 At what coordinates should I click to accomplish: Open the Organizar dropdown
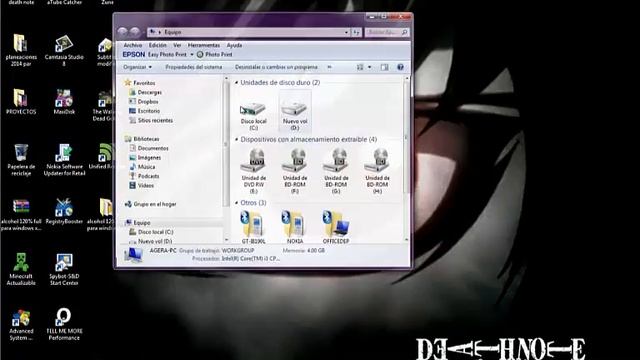coord(138,67)
